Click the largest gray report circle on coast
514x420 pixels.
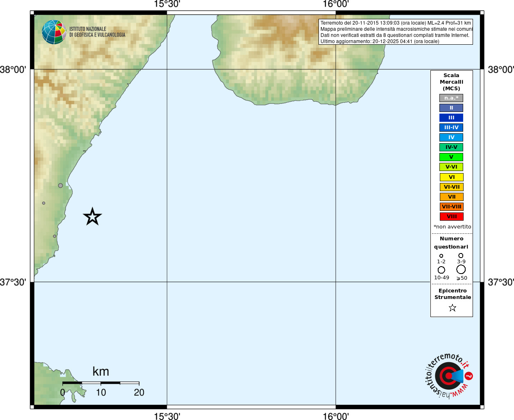pyautogui.click(x=61, y=185)
